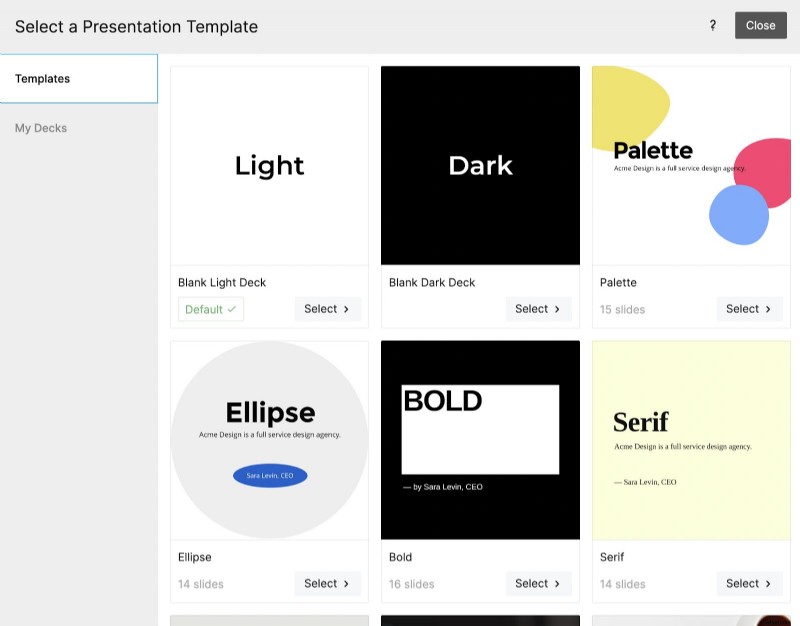Click the chevron on Blank Dark Deck's Select button

[556, 309]
